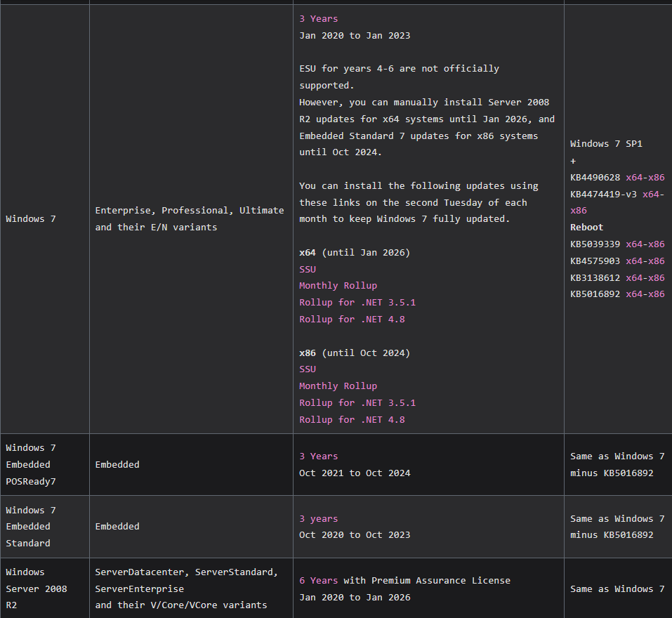Open the x64 SSU link

[308, 269]
